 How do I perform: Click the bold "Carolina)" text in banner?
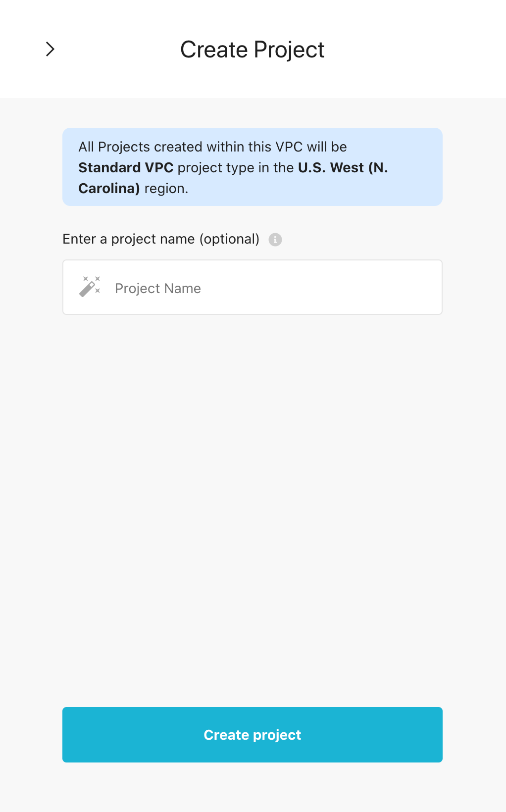109,189
